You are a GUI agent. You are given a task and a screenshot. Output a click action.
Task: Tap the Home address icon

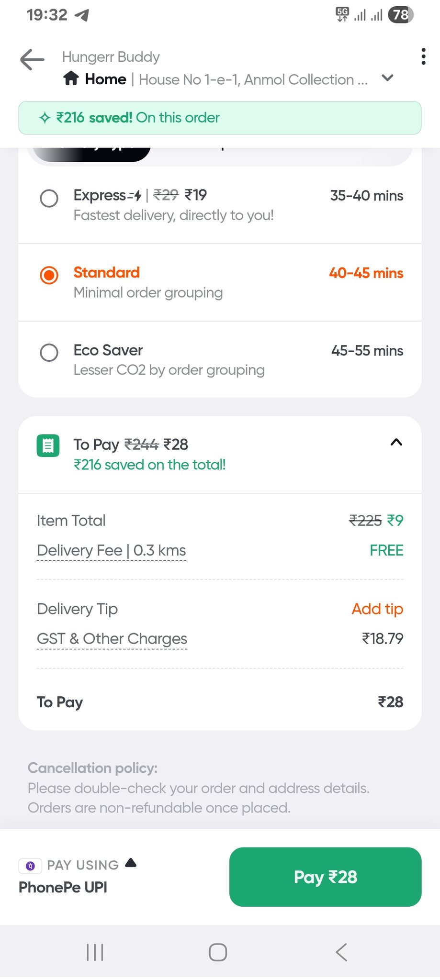click(x=71, y=78)
